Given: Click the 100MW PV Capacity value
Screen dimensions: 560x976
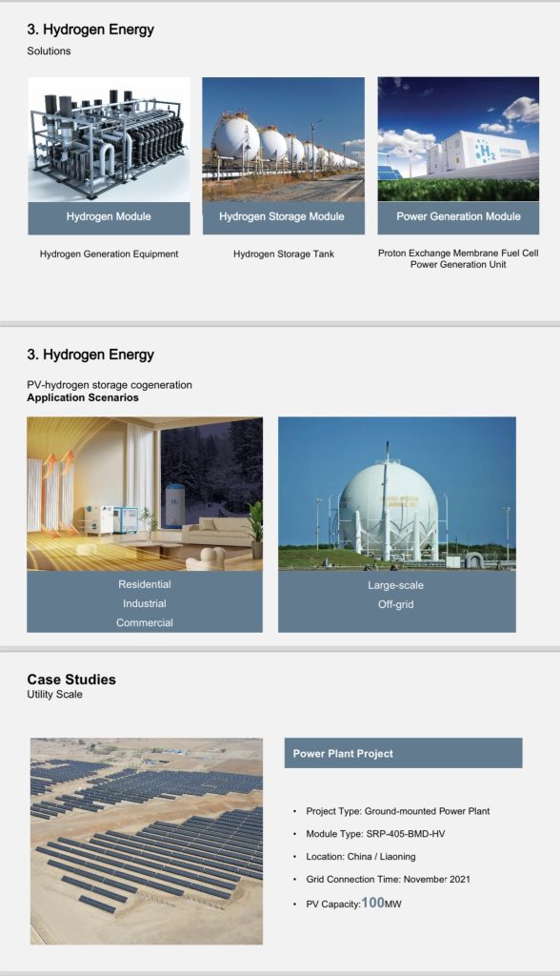Looking at the screenshot, I should coord(381,903).
